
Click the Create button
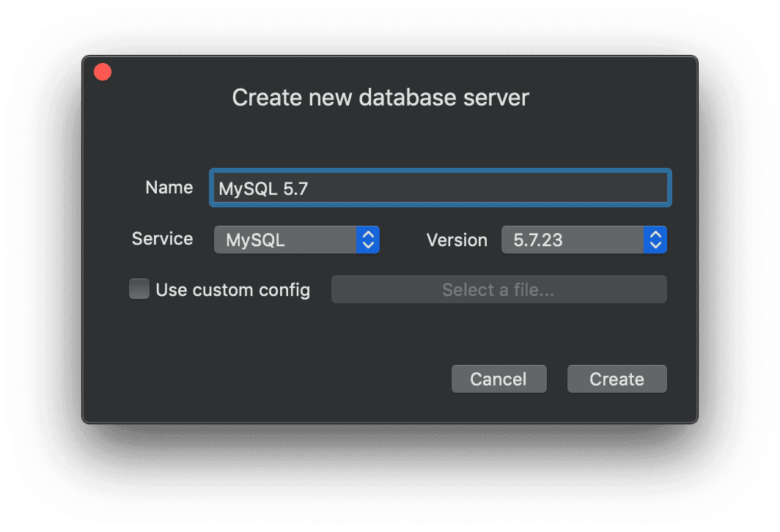click(x=617, y=379)
